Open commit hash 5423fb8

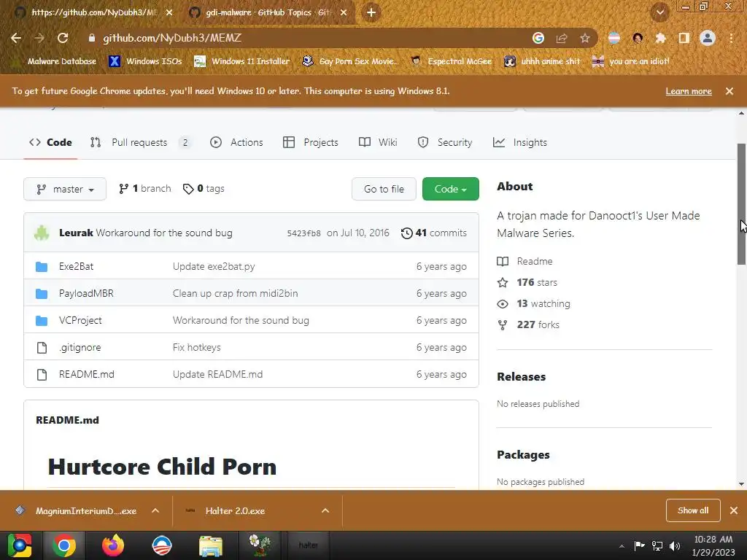coord(303,233)
